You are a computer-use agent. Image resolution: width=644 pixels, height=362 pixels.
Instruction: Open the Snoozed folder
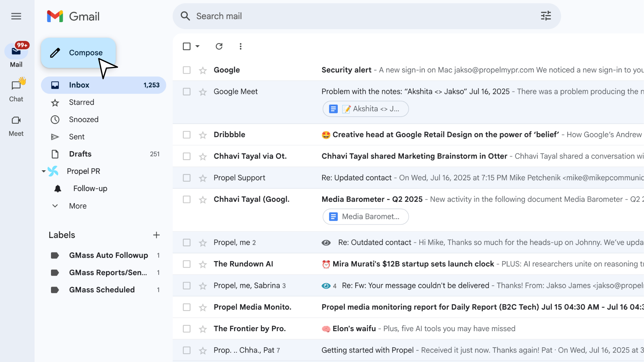point(104,119)
